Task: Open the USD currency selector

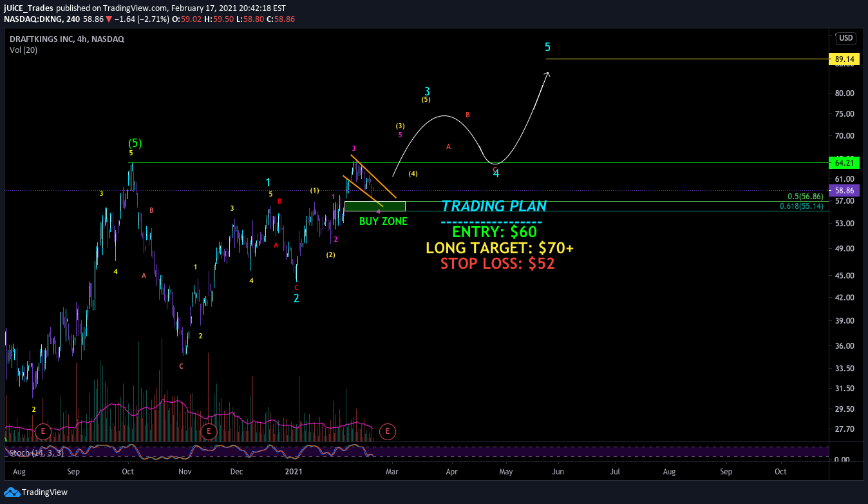Action: click(845, 38)
